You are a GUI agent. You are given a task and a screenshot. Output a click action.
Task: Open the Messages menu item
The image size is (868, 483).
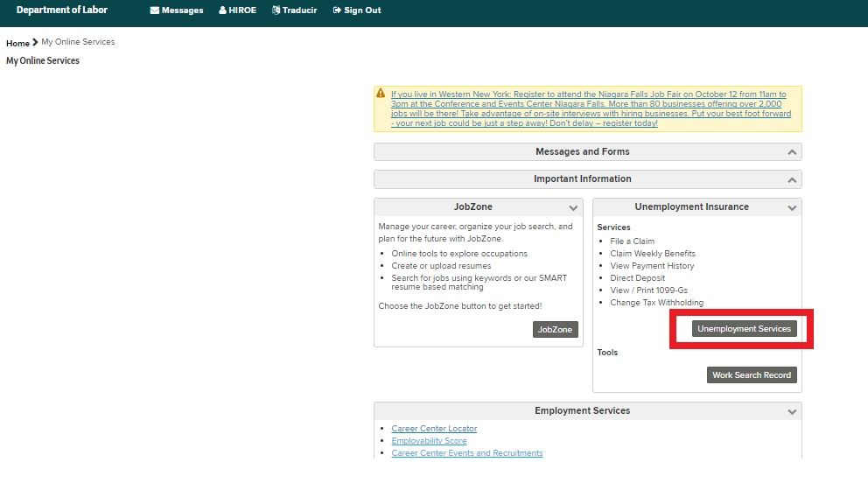(x=182, y=10)
